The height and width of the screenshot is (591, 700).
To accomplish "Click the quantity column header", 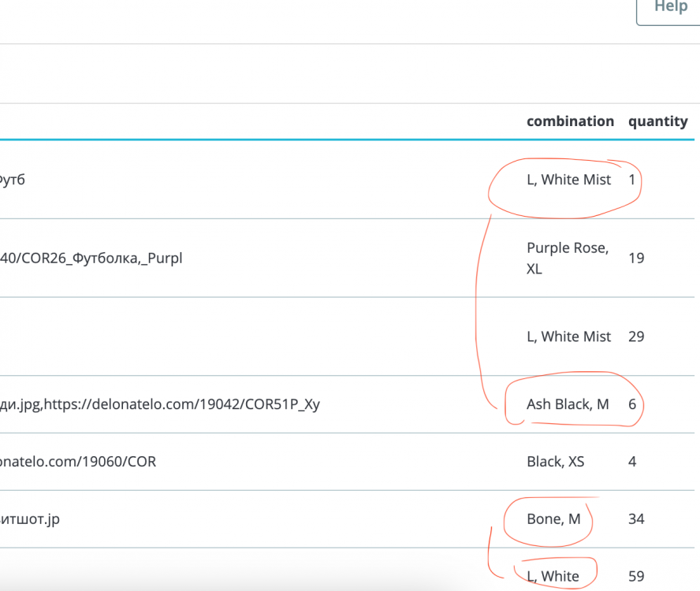I will [657, 121].
